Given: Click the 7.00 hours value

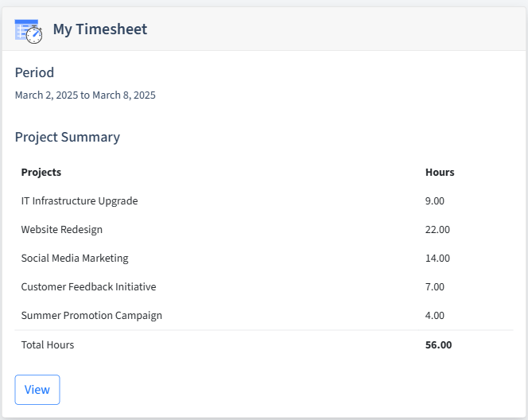Looking at the screenshot, I should pyautogui.click(x=435, y=286).
